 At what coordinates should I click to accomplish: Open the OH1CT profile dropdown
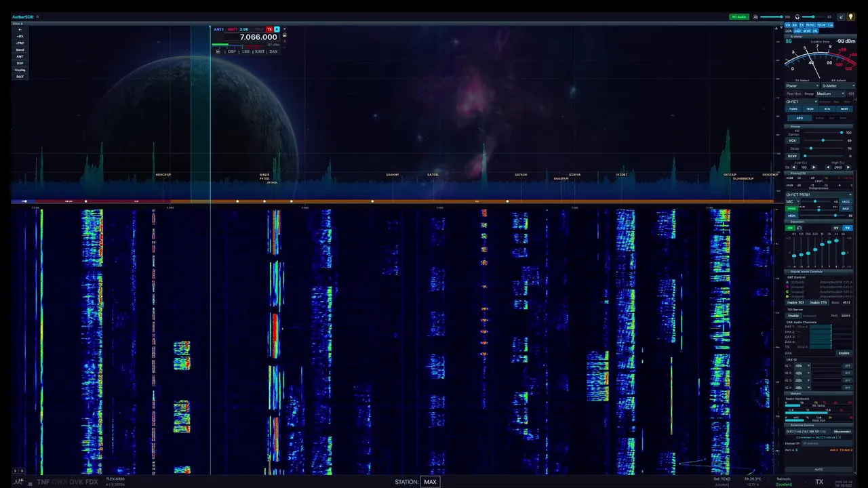pos(802,102)
